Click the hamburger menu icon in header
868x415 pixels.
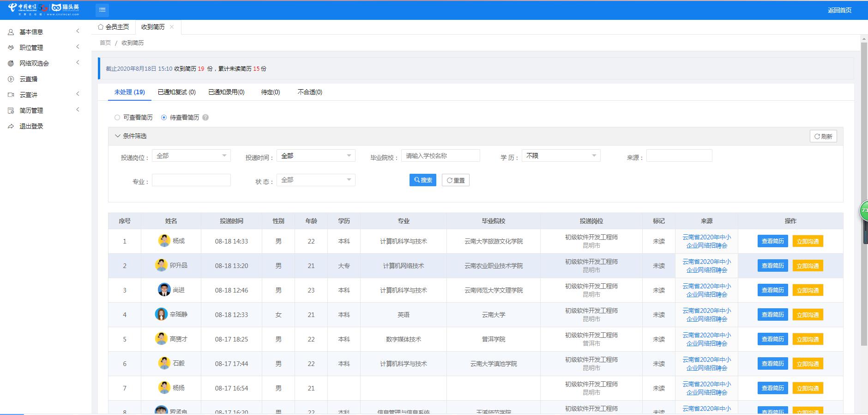point(102,10)
